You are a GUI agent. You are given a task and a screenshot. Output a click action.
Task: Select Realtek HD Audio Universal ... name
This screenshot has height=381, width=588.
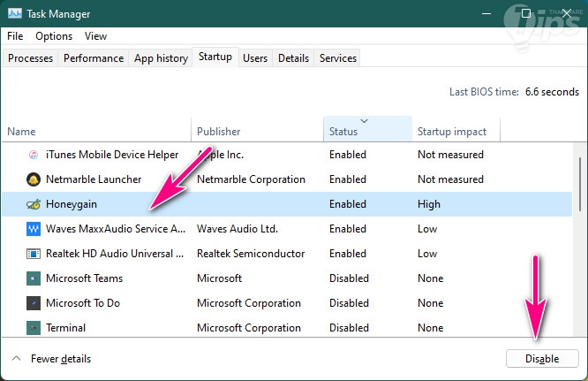115,254
